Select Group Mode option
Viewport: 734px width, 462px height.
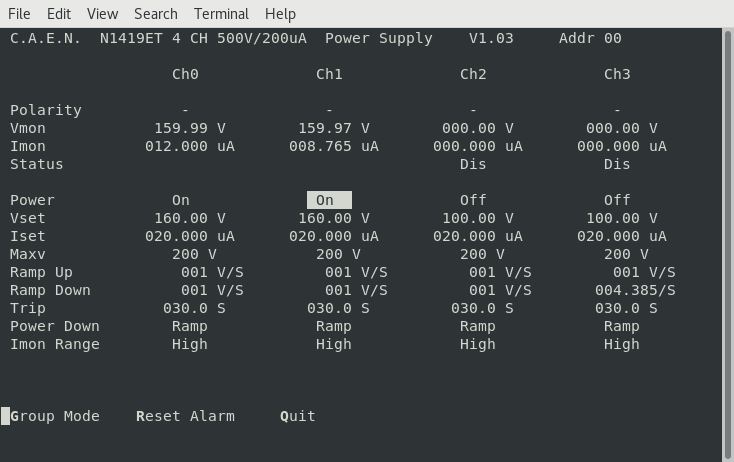click(55, 416)
